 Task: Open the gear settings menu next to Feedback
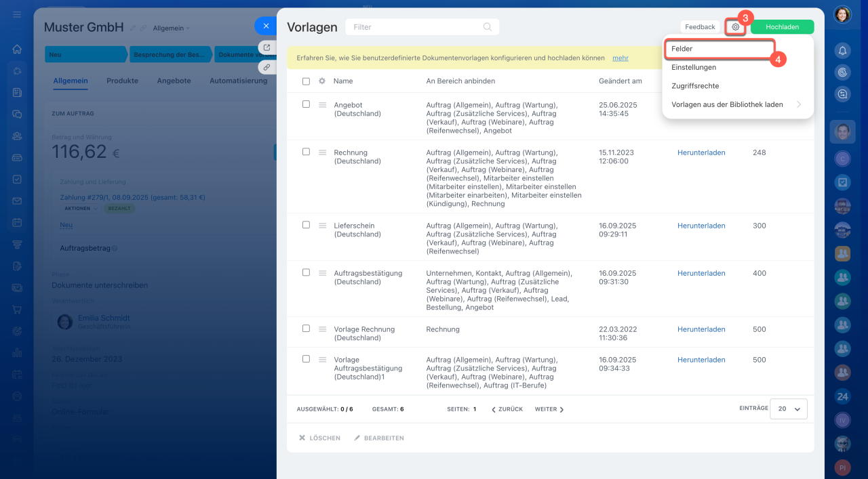coord(735,27)
